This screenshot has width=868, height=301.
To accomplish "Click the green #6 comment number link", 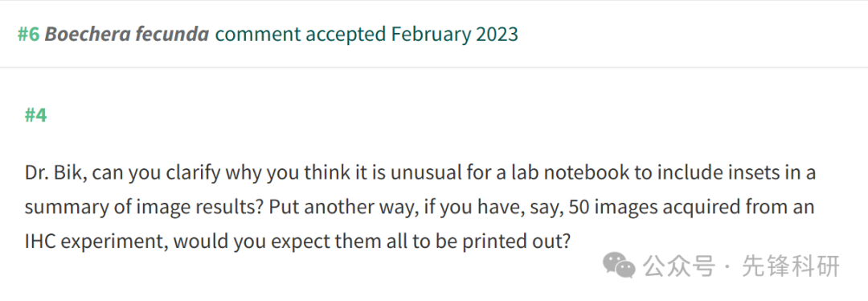I will tap(28, 35).
